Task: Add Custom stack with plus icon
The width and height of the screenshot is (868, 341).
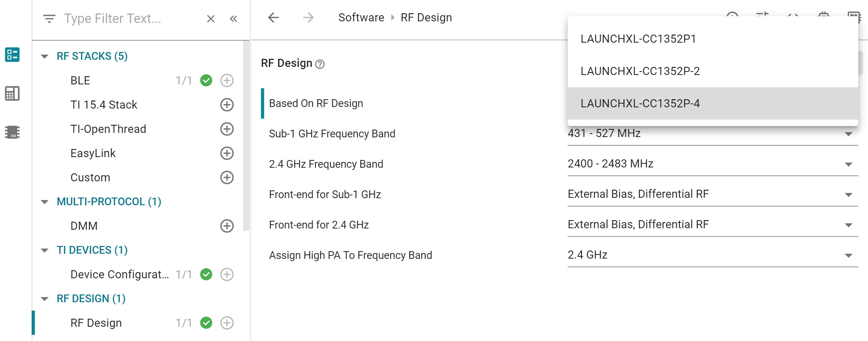Action: tap(227, 178)
